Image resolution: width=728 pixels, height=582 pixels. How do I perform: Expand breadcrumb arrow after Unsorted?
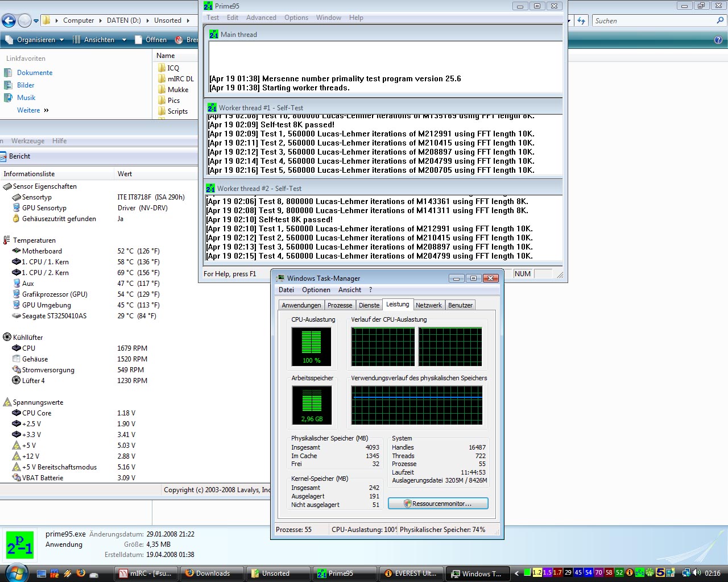point(188,20)
